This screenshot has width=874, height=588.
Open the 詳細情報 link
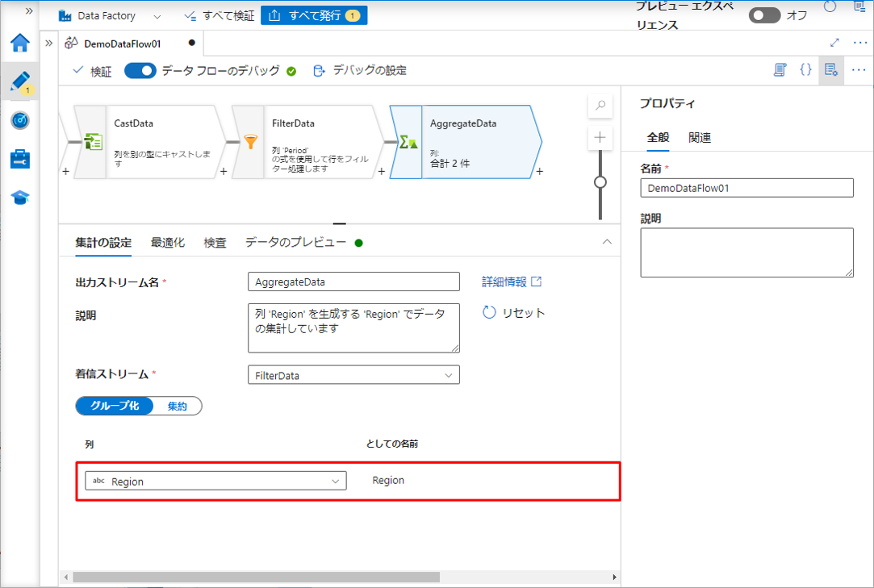click(x=511, y=282)
